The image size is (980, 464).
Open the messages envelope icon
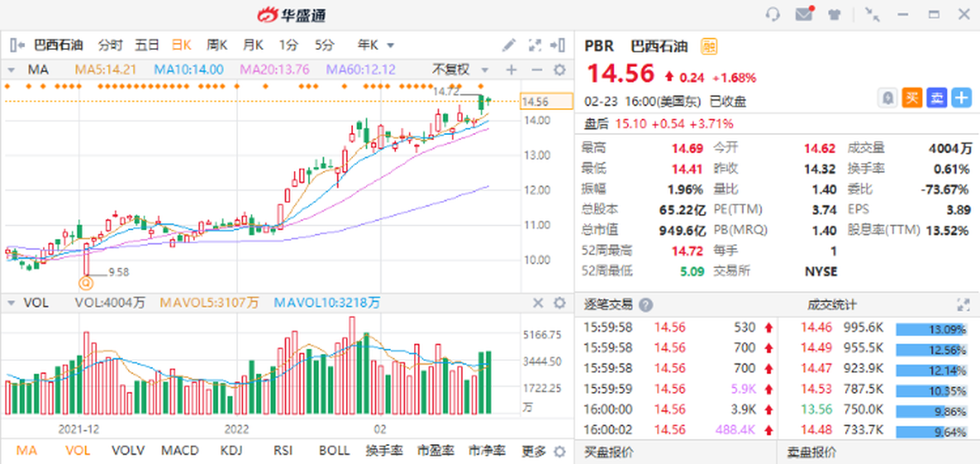tap(804, 14)
